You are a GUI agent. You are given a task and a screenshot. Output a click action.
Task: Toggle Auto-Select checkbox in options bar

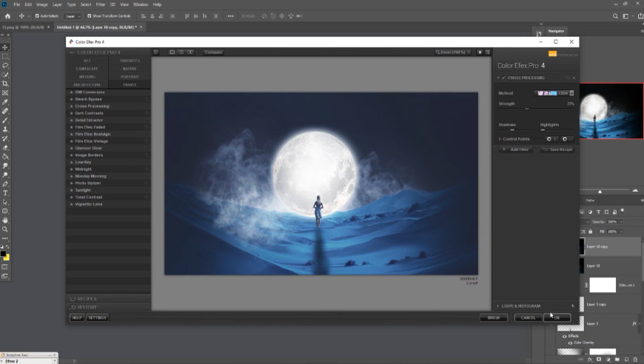[37, 16]
